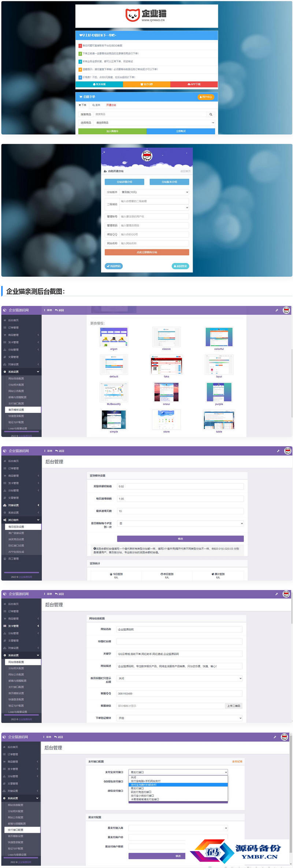Open 推广链接设置 in the sidebar

pos(16,533)
